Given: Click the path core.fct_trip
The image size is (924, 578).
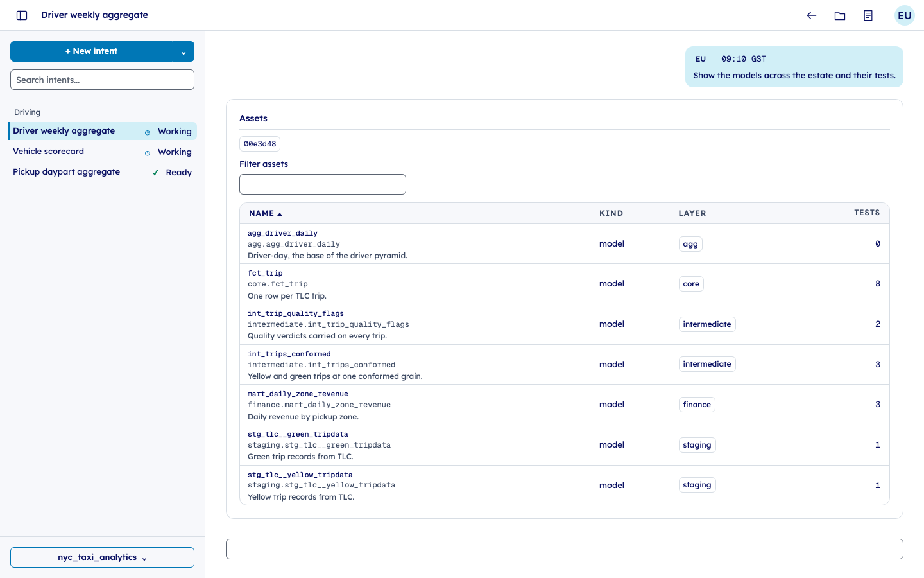Looking at the screenshot, I should (278, 284).
